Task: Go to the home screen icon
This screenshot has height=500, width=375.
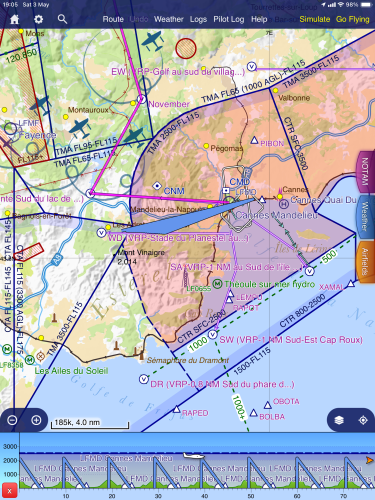Action: click(x=14, y=19)
